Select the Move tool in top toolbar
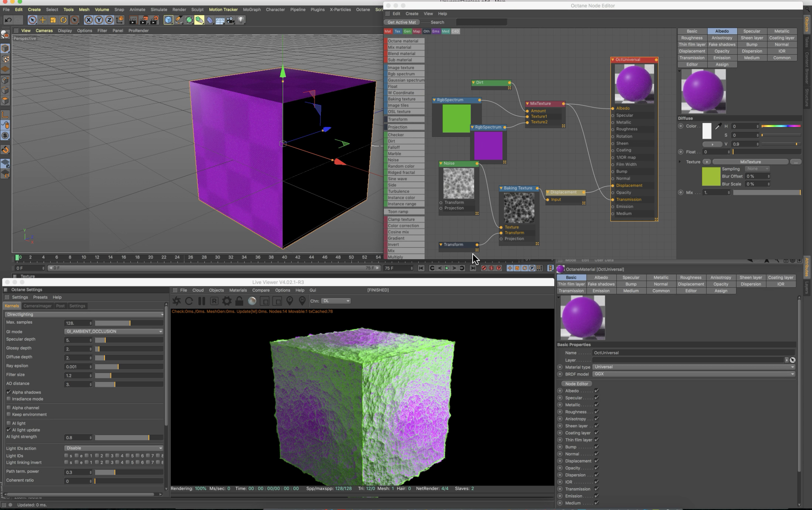The image size is (812, 510). (x=43, y=20)
